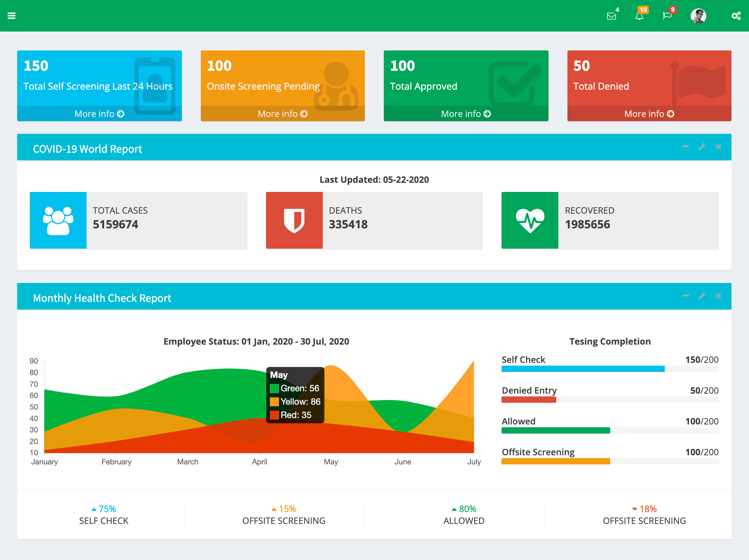Screen dimensions: 749x560
Task: Click the 1985656 recovered value
Action: [587, 224]
